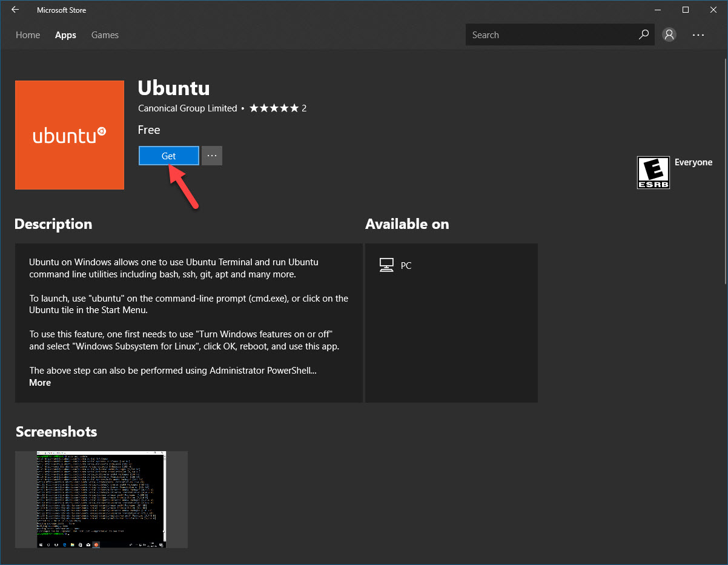Open the See more ellipsis menu

(698, 35)
